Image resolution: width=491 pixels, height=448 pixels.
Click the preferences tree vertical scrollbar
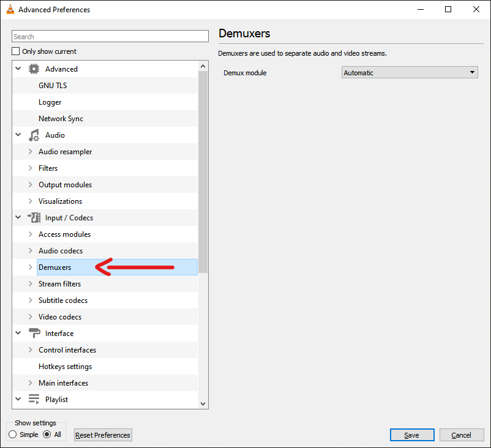203,171
